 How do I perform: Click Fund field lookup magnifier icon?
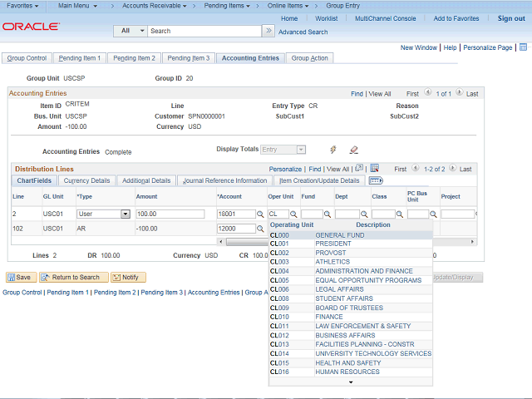(x=329, y=214)
